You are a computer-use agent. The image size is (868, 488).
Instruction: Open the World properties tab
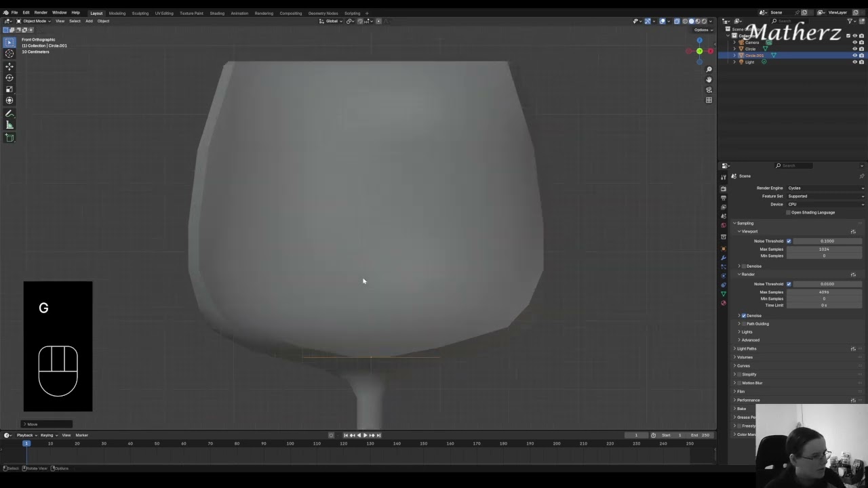point(724,225)
